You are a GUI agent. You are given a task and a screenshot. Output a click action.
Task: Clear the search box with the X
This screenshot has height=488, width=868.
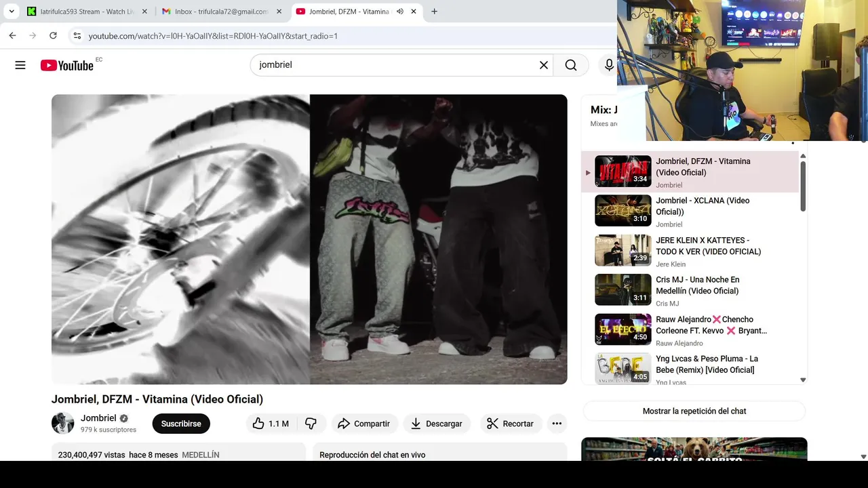pos(544,65)
